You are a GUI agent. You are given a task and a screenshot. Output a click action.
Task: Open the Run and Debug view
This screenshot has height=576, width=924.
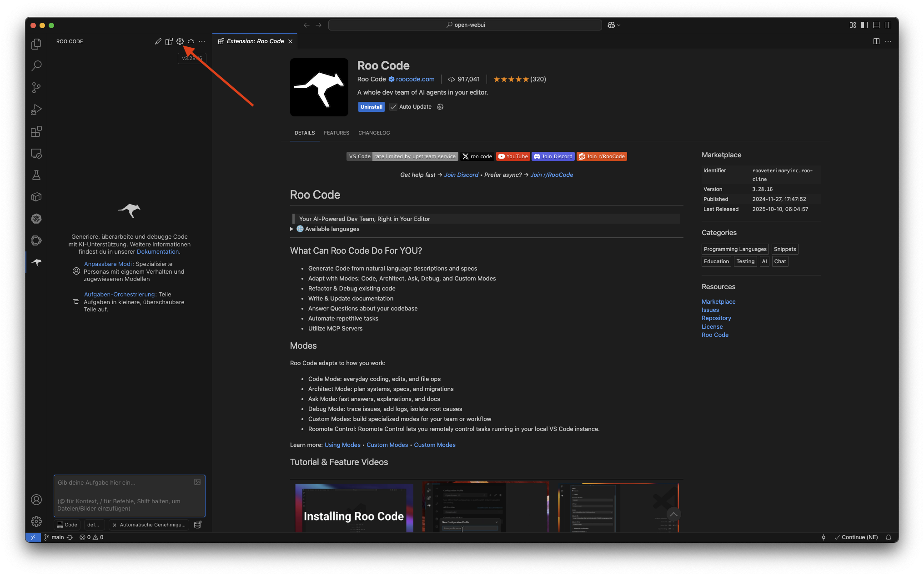click(36, 110)
